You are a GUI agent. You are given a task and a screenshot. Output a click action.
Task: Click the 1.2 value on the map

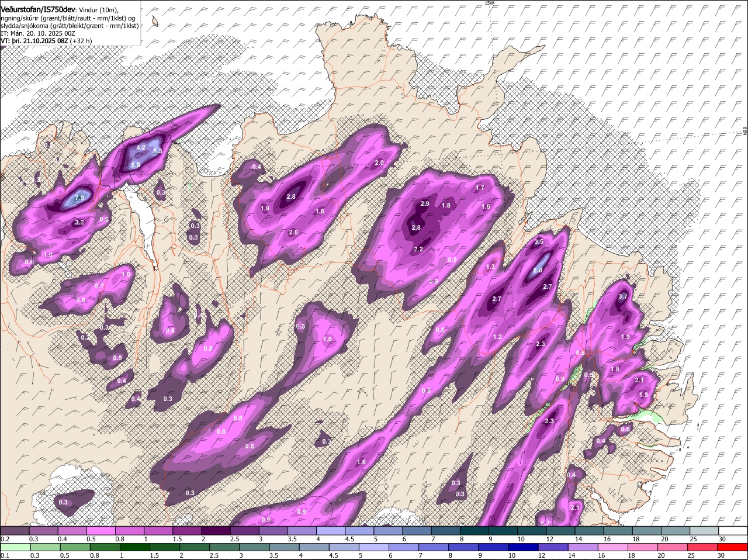498,337
